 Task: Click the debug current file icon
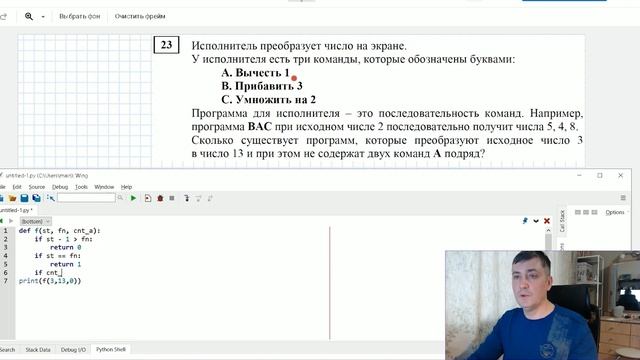[148, 198]
